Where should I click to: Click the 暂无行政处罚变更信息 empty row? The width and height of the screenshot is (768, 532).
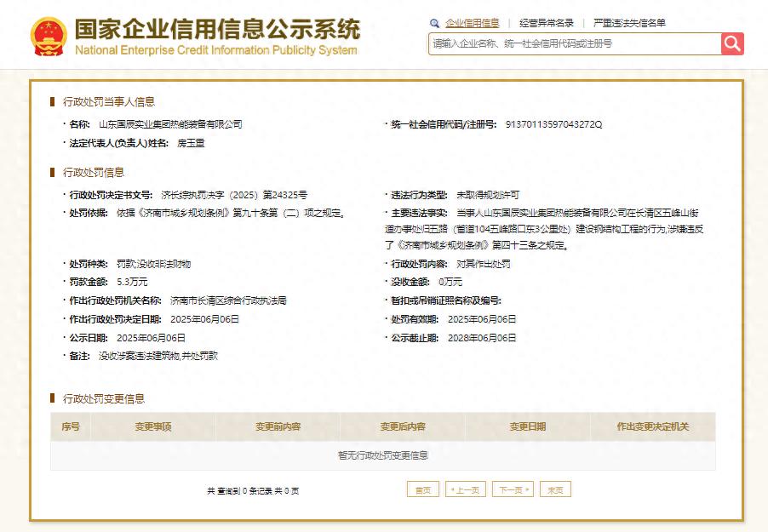pos(383,455)
